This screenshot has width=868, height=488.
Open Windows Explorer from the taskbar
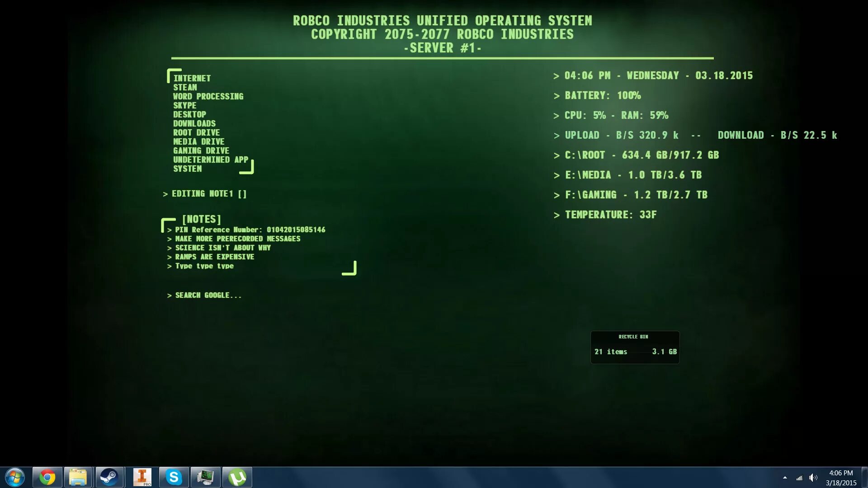tap(79, 477)
